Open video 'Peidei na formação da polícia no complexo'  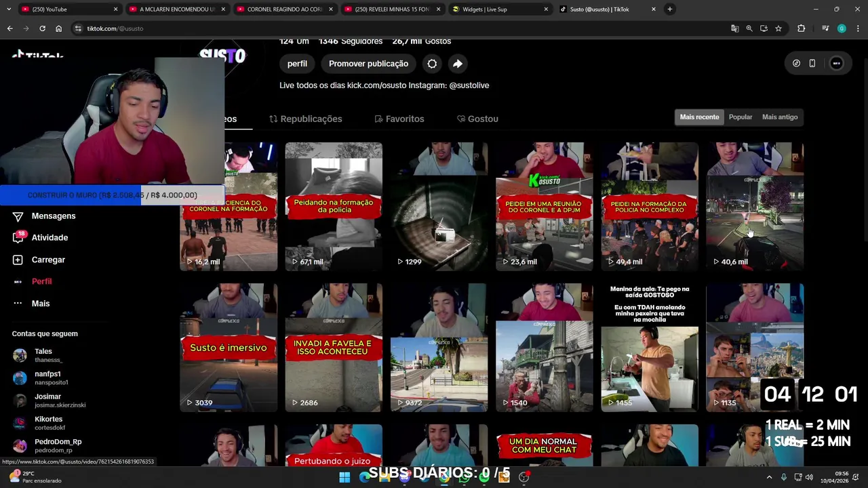(x=649, y=207)
